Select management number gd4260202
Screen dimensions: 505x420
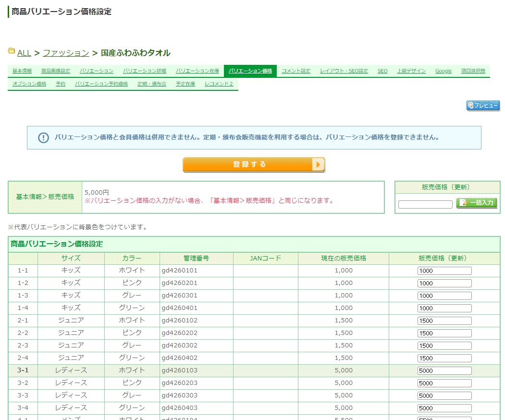pyautogui.click(x=179, y=333)
